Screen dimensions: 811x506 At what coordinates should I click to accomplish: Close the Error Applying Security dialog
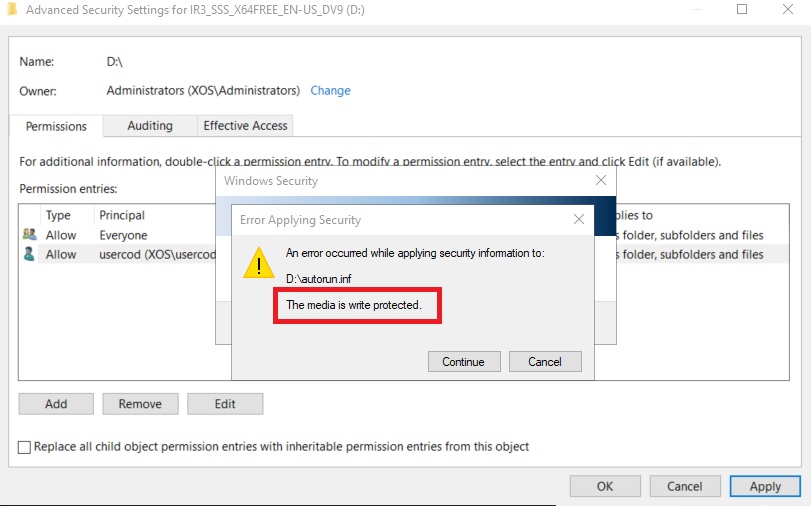click(x=578, y=219)
